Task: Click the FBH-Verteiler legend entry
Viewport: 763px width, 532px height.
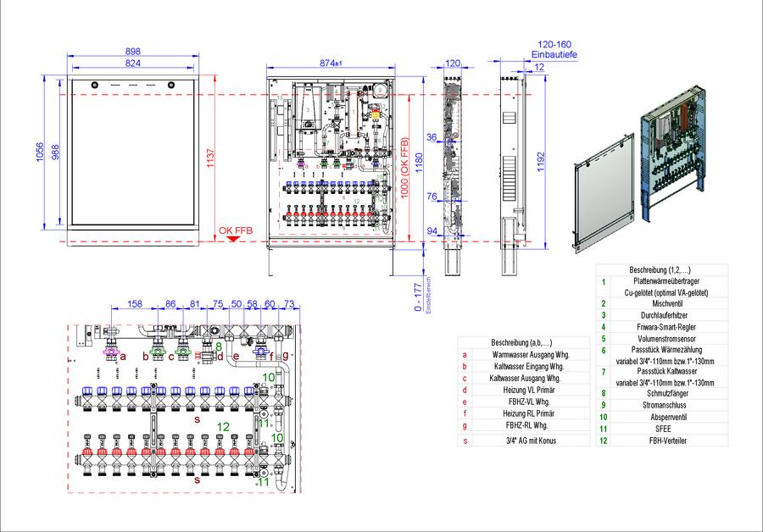Action: 666,441
